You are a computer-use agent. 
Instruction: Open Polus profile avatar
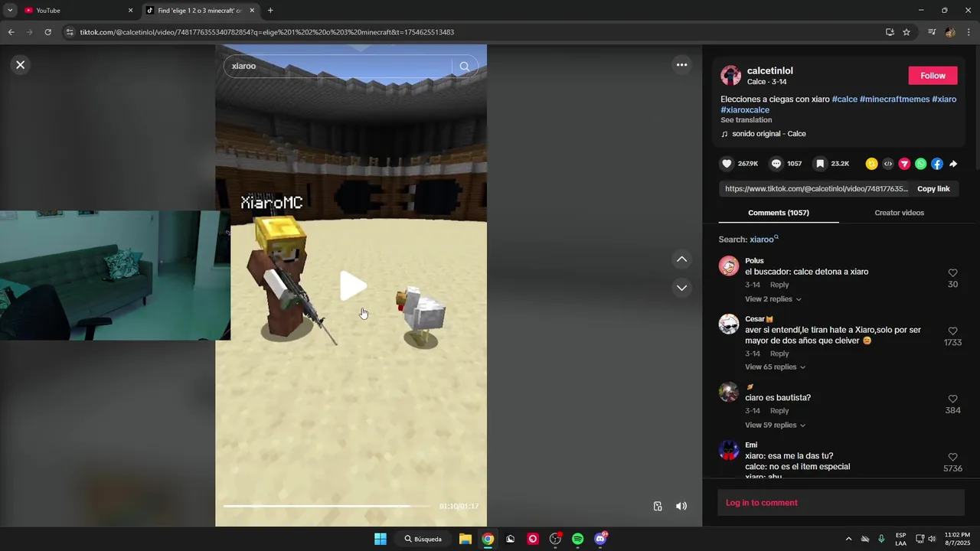pos(729,266)
